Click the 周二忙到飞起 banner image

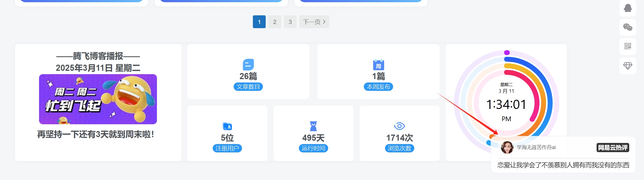coord(98,99)
